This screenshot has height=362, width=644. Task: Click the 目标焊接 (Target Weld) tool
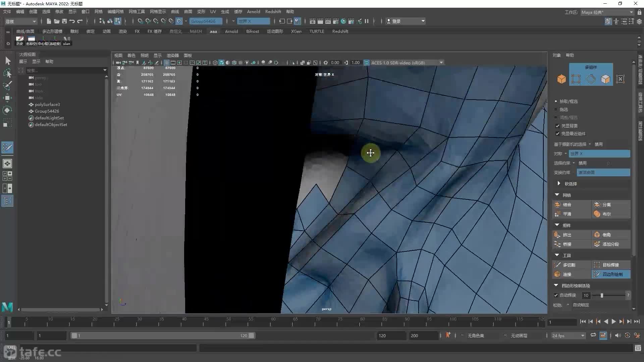coord(611,265)
